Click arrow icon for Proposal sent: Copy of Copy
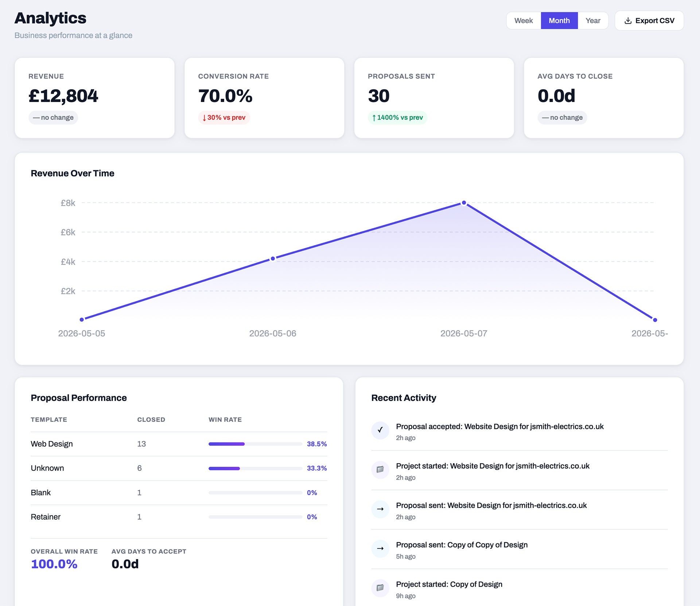 (380, 548)
